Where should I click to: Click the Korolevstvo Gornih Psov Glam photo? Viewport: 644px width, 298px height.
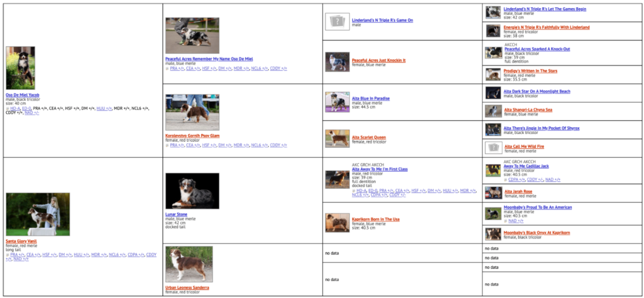click(x=192, y=112)
